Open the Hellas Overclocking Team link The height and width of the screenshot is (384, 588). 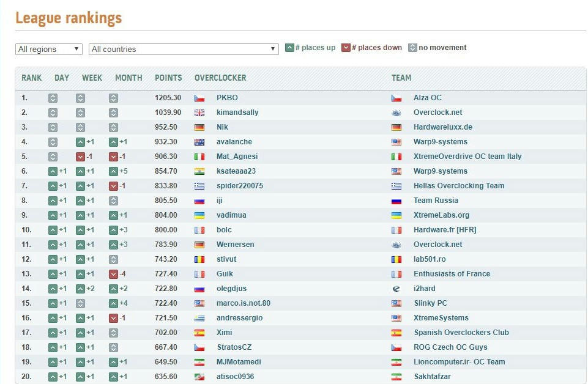pos(459,186)
